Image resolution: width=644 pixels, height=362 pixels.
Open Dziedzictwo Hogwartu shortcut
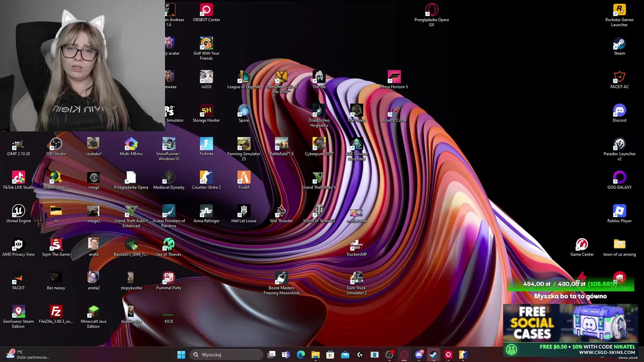coord(319,116)
